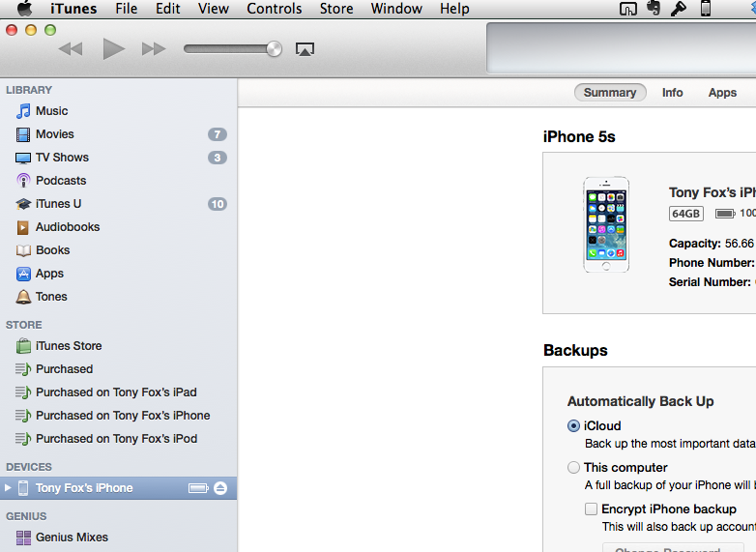
Task: Click the "iPhone 5s" heading text
Action: 579,137
